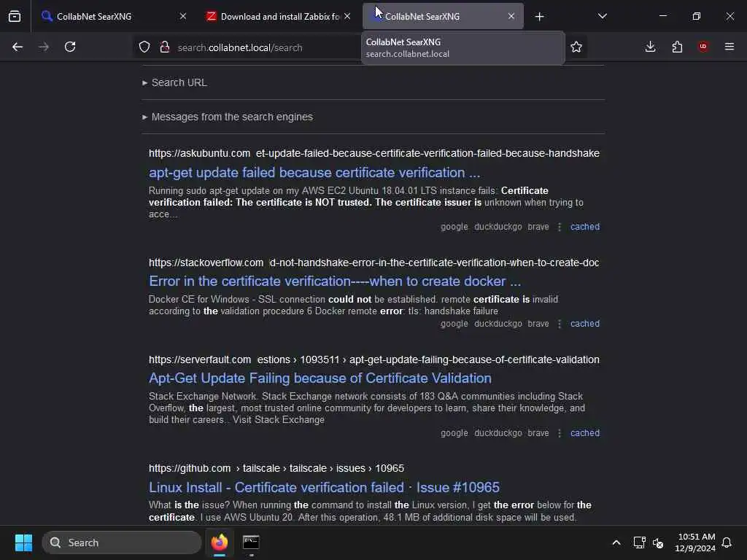Open the Extensions puzzle menu
747x560 pixels.
coord(677,47)
